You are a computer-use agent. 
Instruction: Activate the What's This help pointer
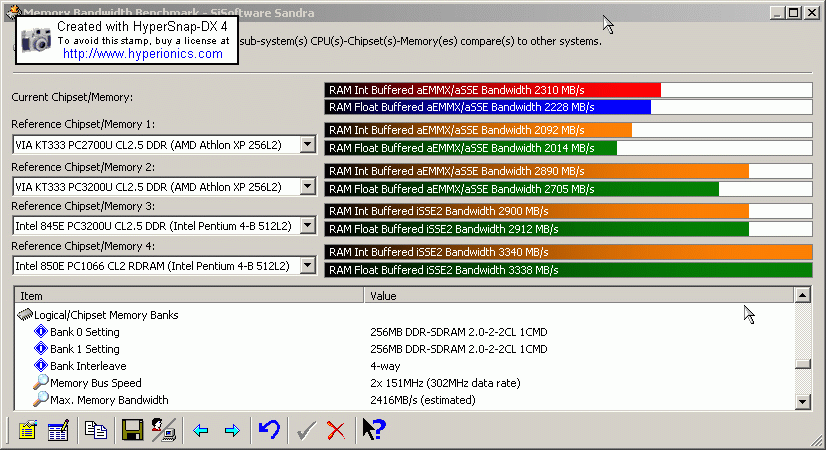(x=374, y=429)
